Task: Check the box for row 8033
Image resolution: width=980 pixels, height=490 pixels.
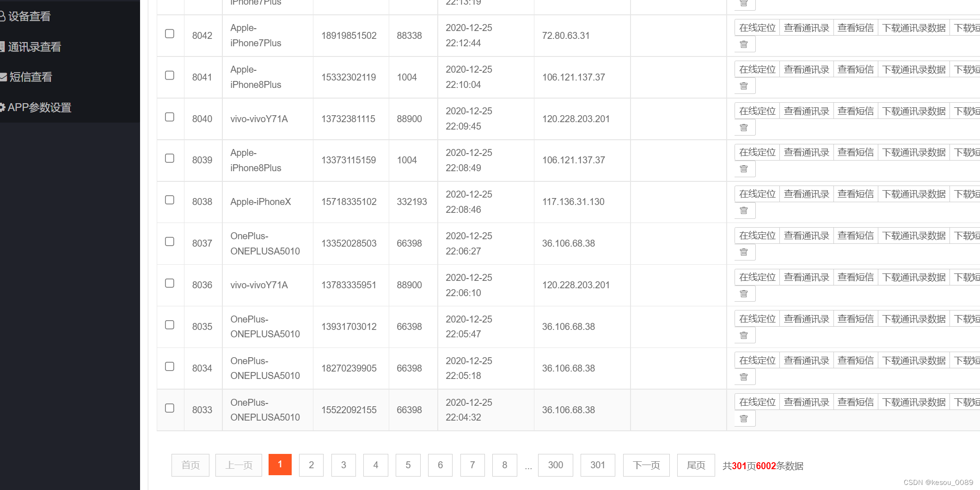Action: tap(170, 408)
